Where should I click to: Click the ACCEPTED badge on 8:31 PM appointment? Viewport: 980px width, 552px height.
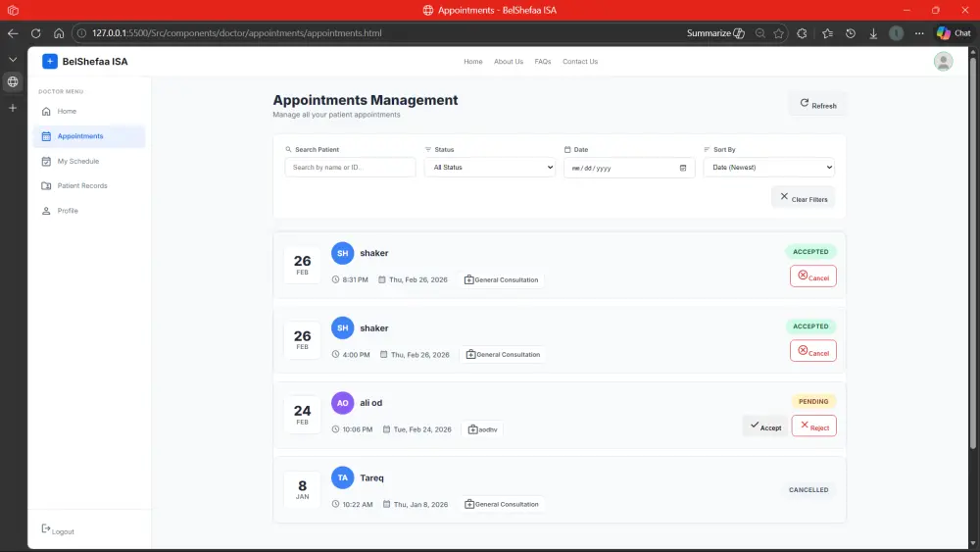click(x=810, y=252)
